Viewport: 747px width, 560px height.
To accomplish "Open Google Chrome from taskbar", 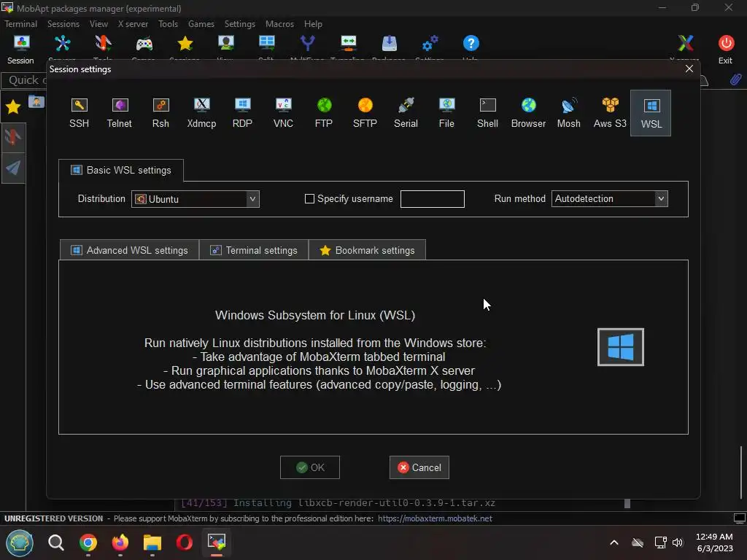I will 88,542.
